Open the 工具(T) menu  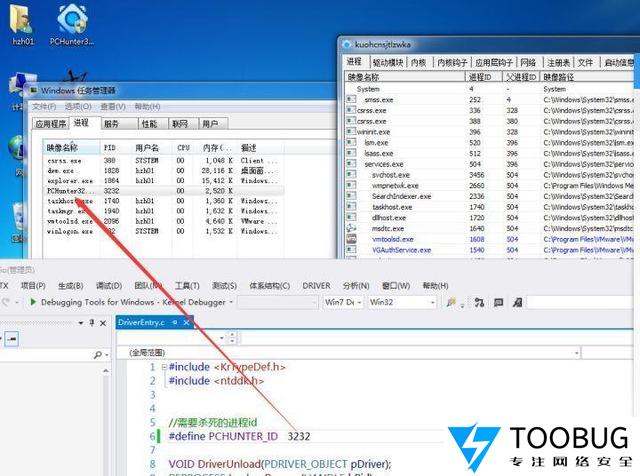coord(187,286)
